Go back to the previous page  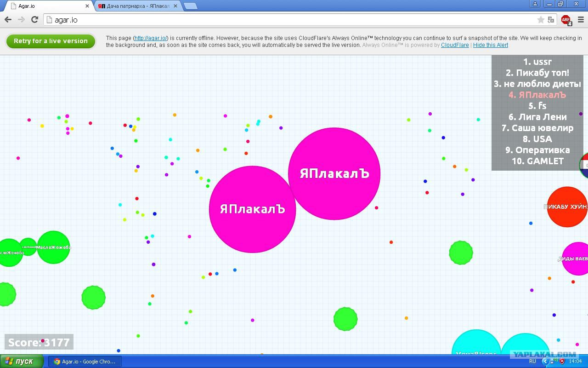click(x=8, y=19)
